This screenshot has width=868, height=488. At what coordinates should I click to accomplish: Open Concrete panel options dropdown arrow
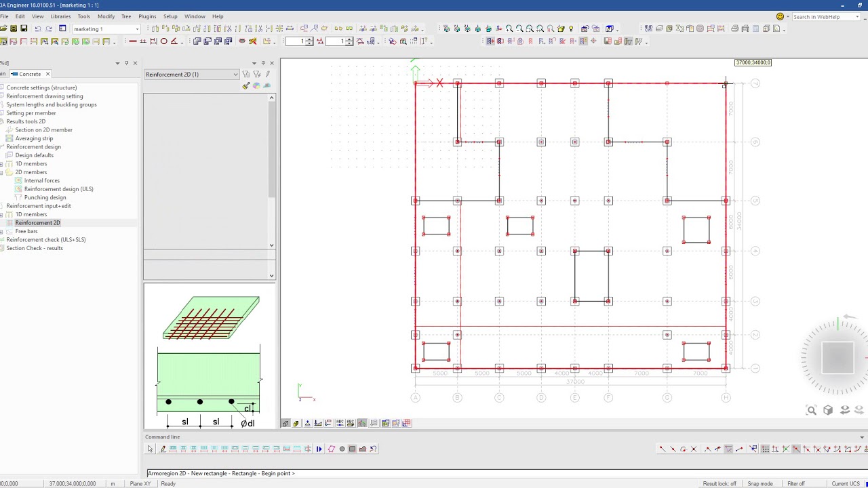117,63
